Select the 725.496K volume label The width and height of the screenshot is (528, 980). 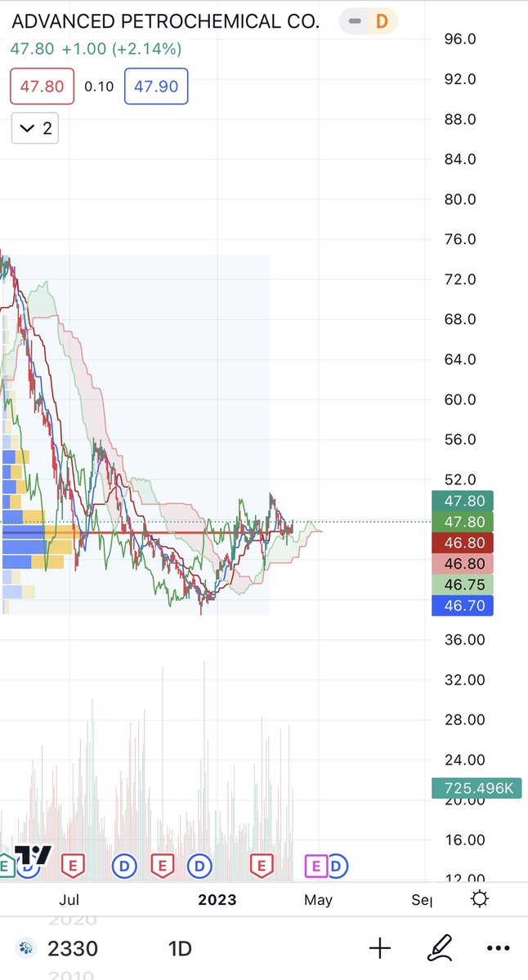(x=477, y=789)
